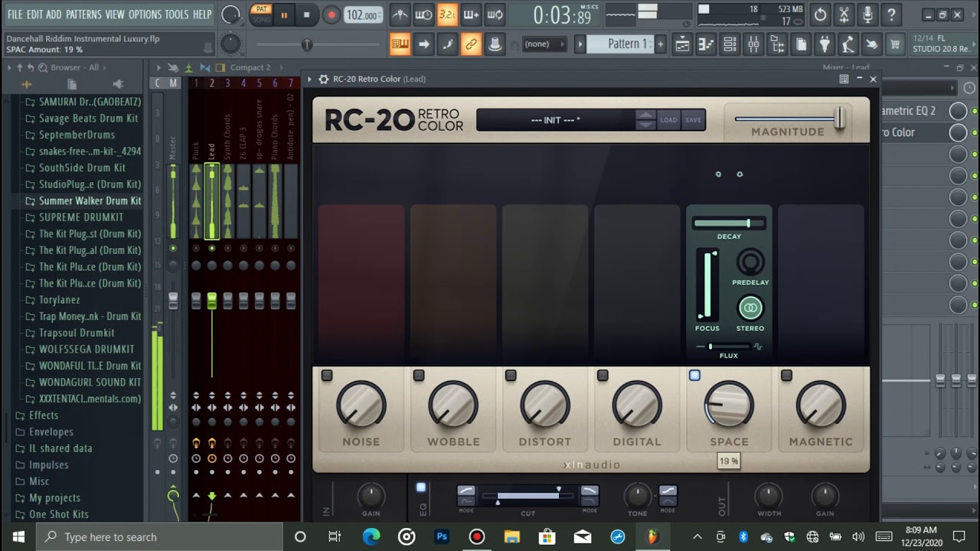Expand the Envelopes folder in browser

[44, 432]
